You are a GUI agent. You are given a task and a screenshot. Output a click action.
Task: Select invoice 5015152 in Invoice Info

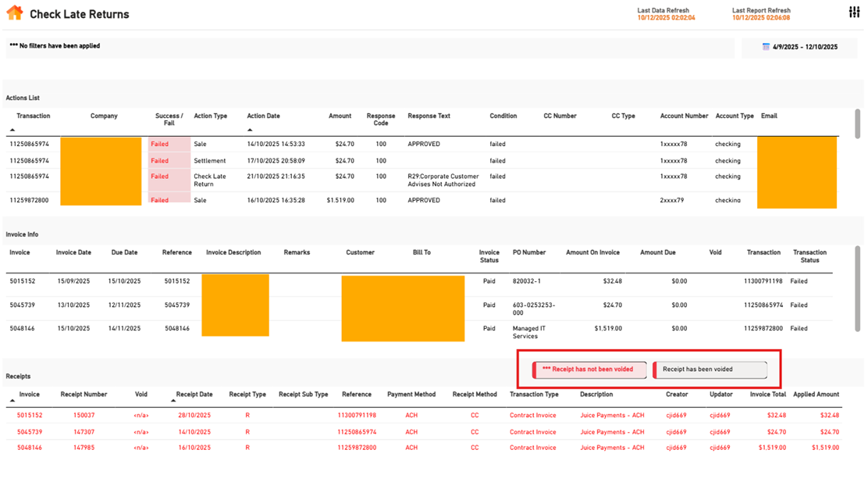point(22,281)
